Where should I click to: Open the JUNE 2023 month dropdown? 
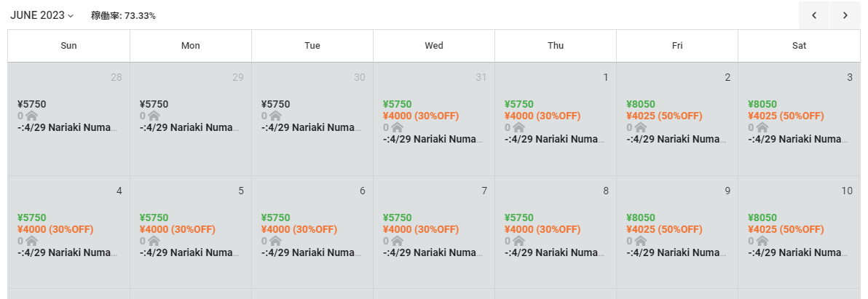(42, 15)
